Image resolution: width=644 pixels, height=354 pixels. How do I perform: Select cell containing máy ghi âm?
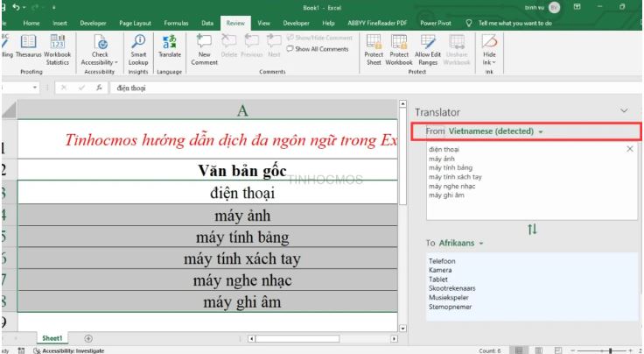pyautogui.click(x=207, y=302)
